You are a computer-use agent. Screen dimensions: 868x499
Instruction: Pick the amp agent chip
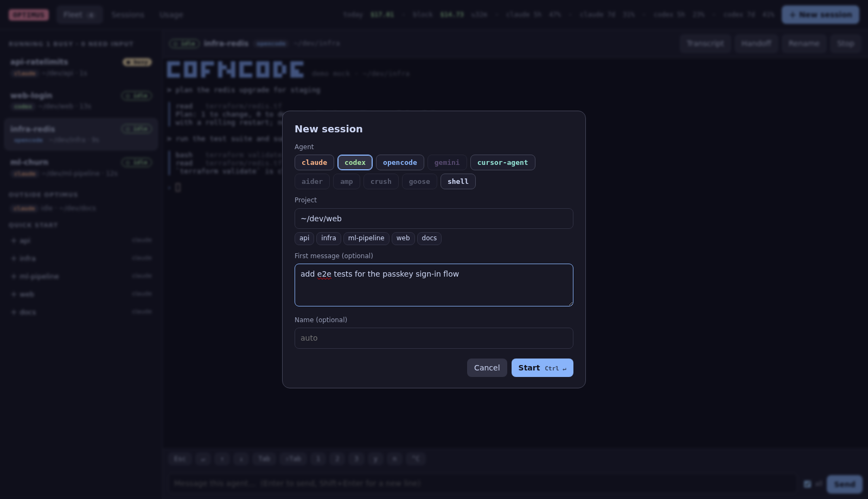click(347, 182)
